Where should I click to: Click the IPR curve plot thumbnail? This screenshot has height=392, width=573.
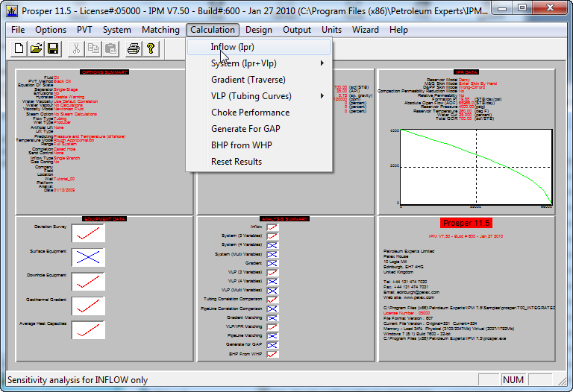[476, 167]
